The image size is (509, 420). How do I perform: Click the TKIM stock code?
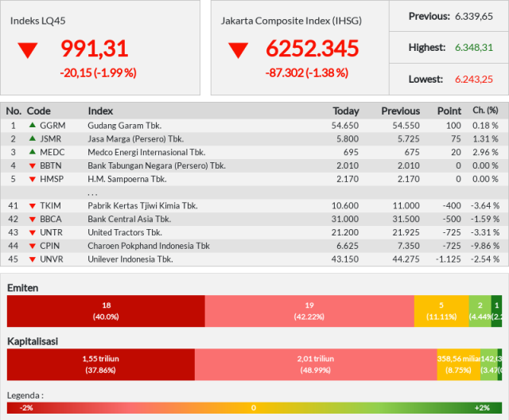[x=50, y=206]
